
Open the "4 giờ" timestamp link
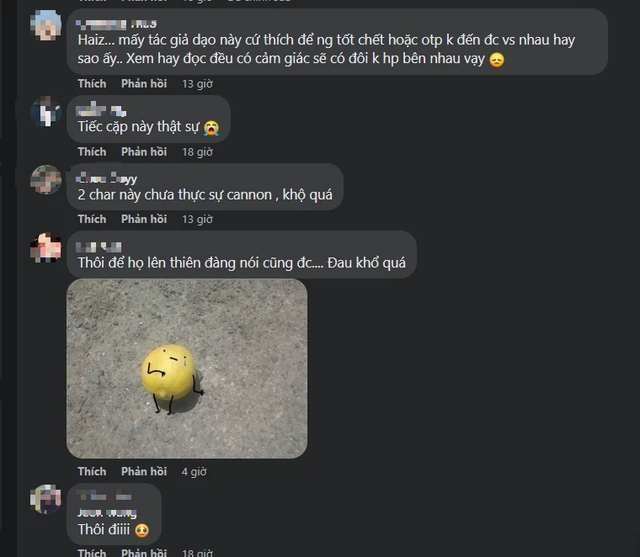[x=194, y=472]
